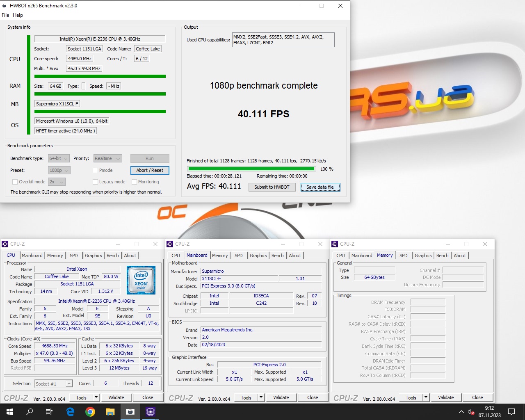
Task: Open the Overkill 2x dropdown
Action: tap(57, 182)
